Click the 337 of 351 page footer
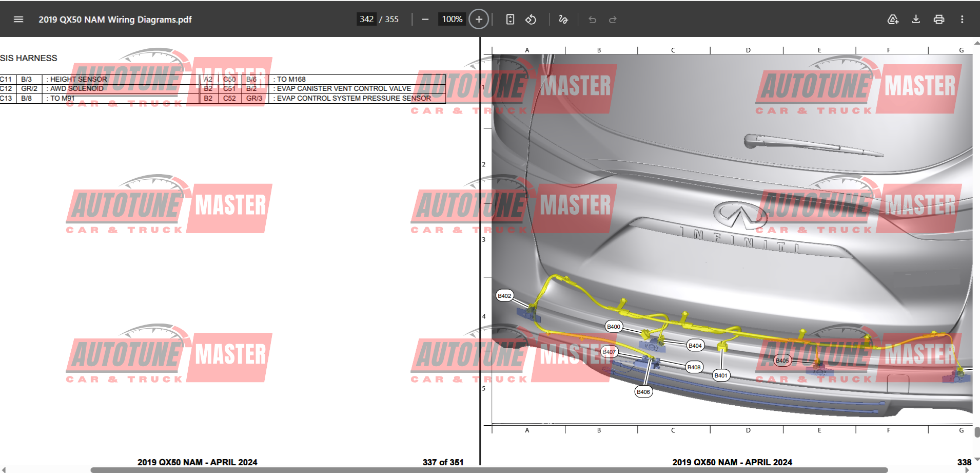This screenshot has width=980, height=473. 443,462
